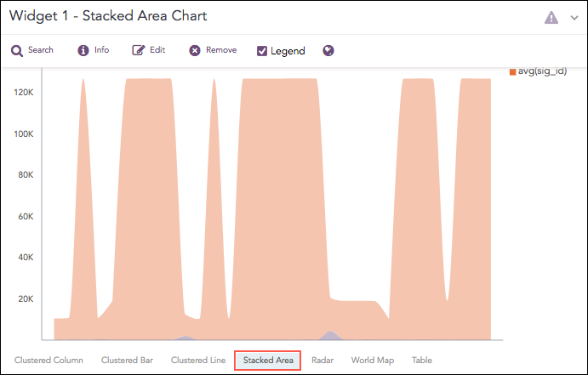Switch to Clustered Bar chart

128,361
